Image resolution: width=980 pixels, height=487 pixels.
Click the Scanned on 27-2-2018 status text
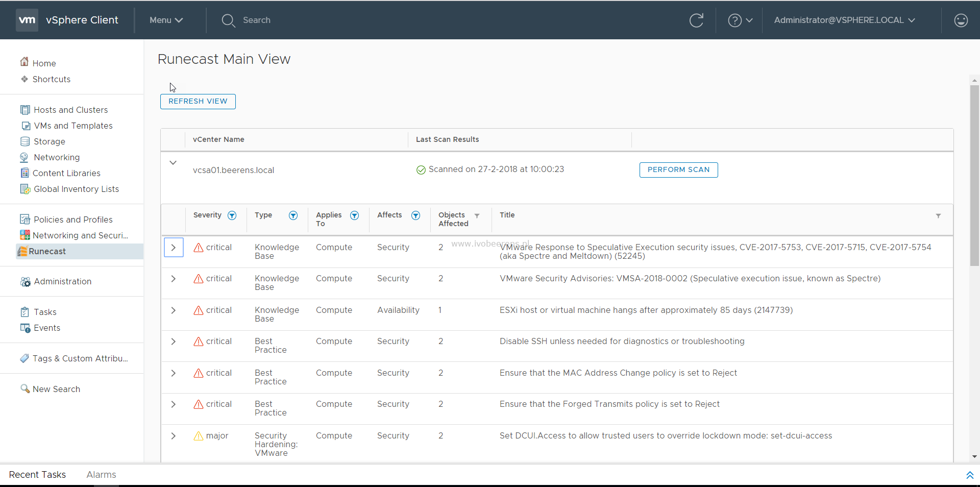496,169
